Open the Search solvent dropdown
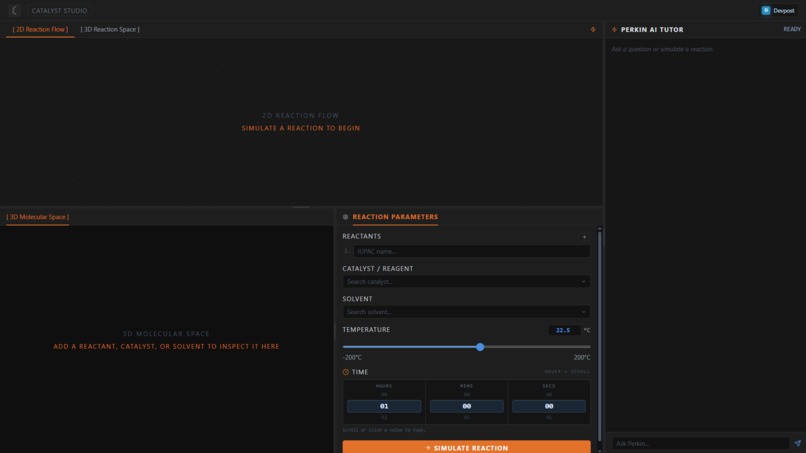Viewport: 806px width, 453px height. click(466, 312)
